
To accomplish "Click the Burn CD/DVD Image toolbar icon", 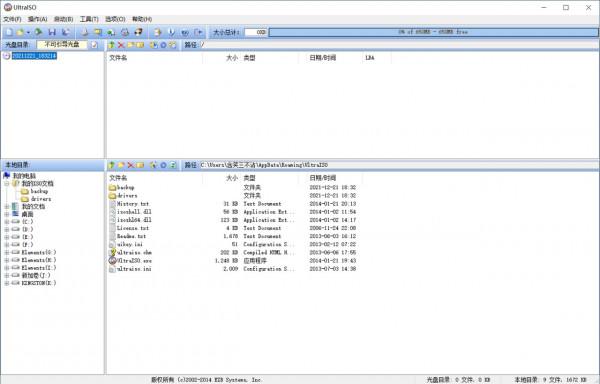I will pos(138,33).
